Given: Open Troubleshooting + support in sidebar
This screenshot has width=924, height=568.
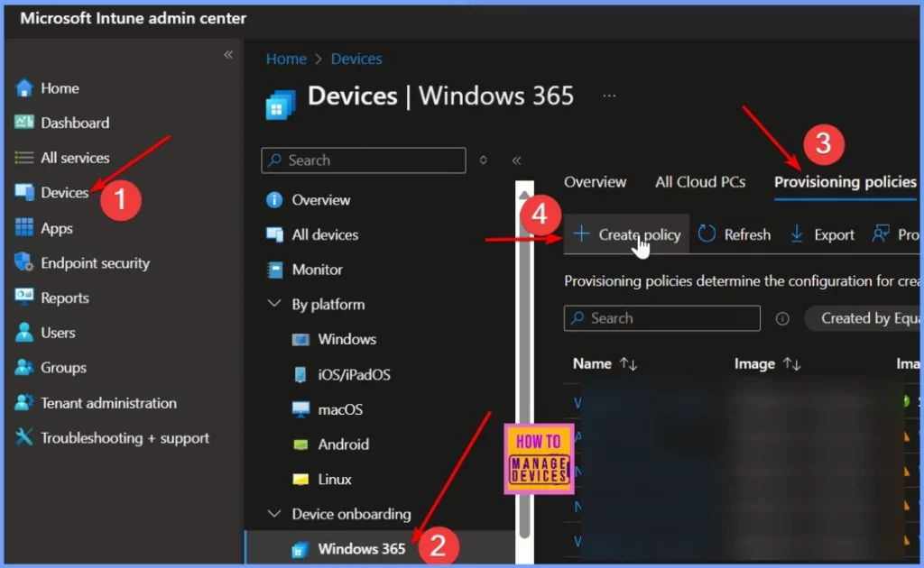Looking at the screenshot, I should [x=125, y=438].
